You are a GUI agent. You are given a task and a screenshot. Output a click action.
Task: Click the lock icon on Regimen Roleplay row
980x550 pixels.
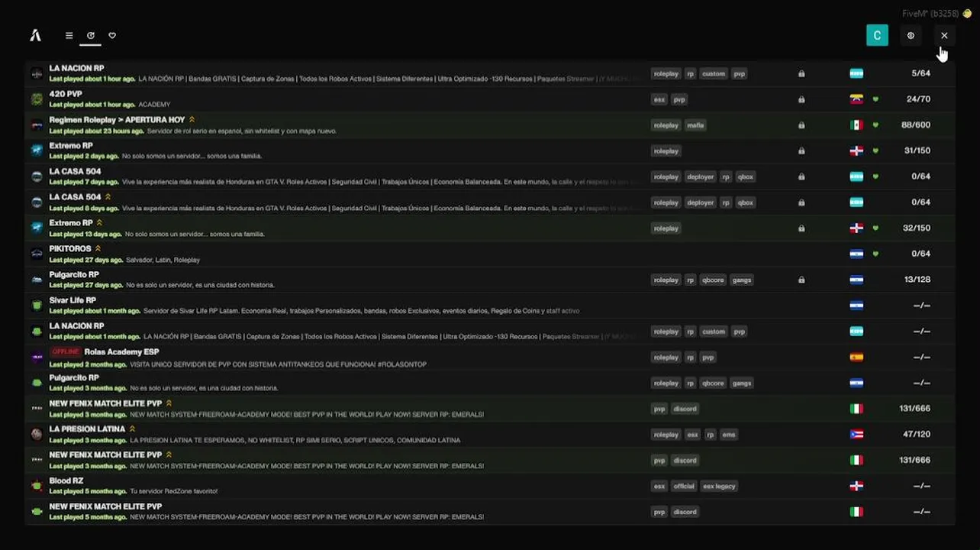(801, 125)
